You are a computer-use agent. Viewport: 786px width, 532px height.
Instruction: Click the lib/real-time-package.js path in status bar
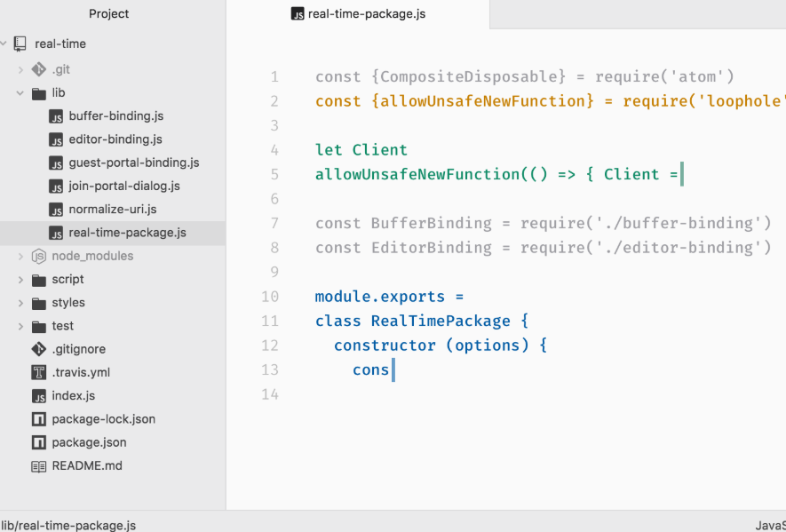click(x=68, y=525)
